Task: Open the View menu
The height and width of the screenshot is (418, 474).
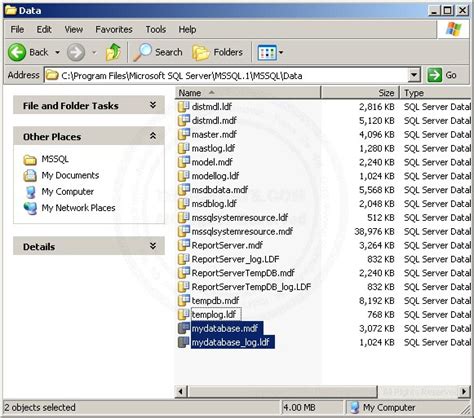Action: [x=74, y=29]
